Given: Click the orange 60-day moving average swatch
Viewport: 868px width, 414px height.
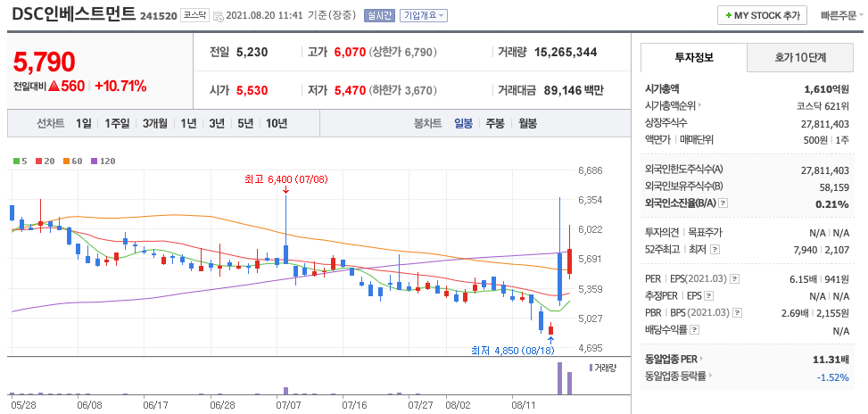Looking at the screenshot, I should [x=64, y=161].
